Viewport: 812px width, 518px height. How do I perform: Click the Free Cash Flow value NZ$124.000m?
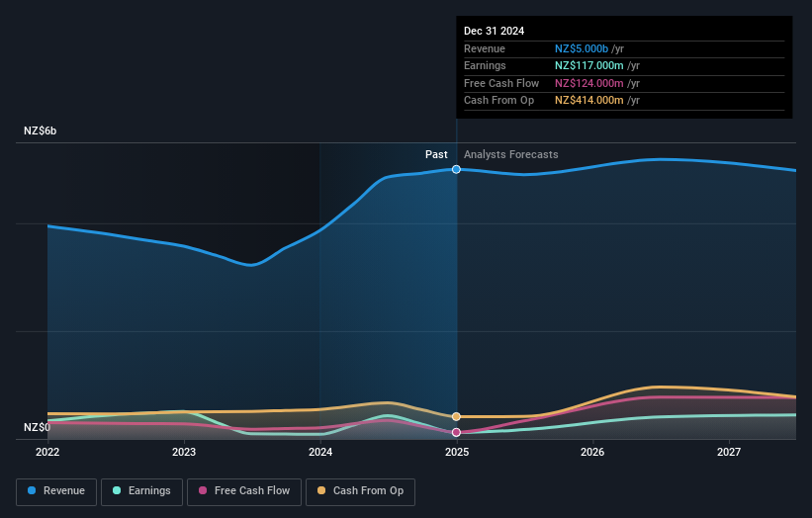[588, 83]
